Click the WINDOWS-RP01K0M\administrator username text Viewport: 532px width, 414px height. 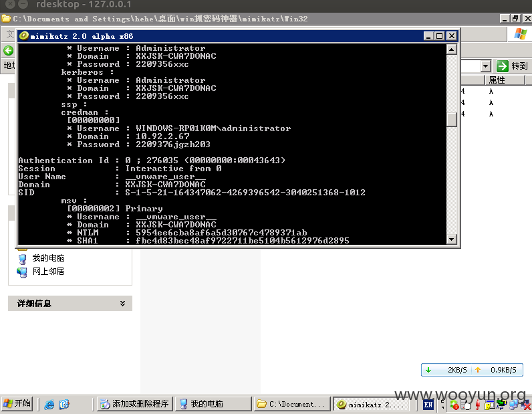(x=213, y=128)
